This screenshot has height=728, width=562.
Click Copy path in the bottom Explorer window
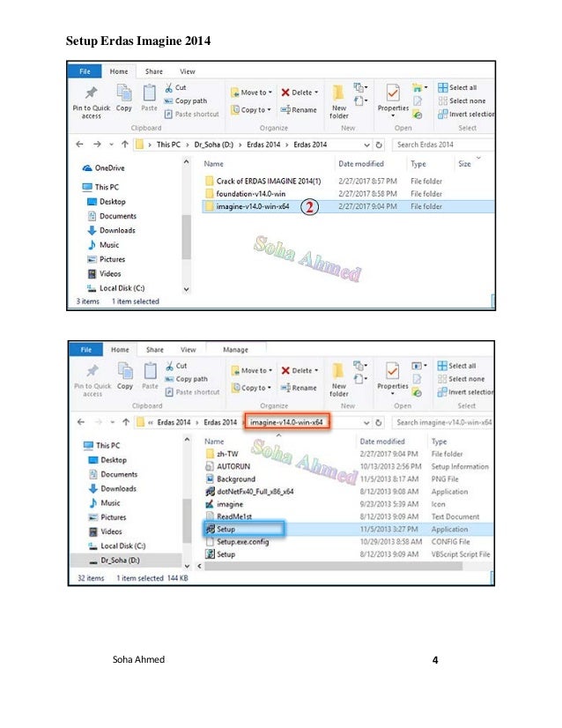(x=187, y=379)
